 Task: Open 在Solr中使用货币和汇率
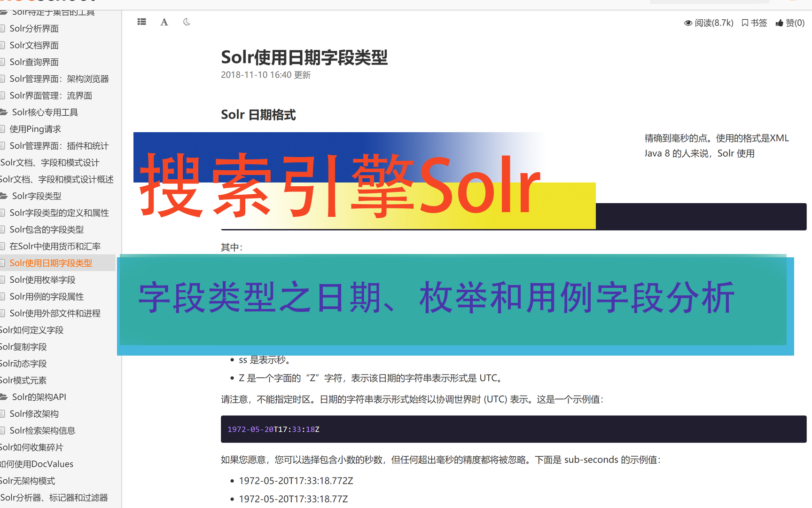click(55, 246)
